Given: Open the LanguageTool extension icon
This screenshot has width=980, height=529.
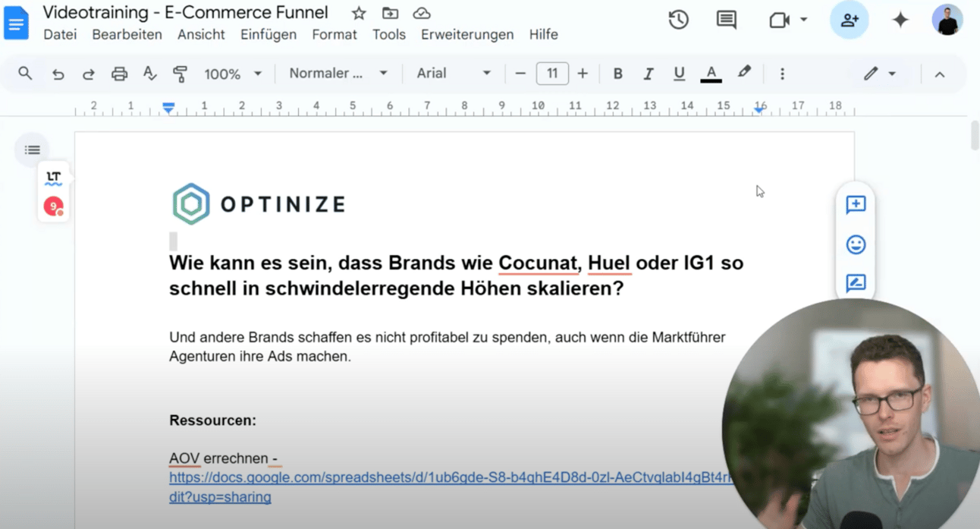Looking at the screenshot, I should tap(53, 178).
